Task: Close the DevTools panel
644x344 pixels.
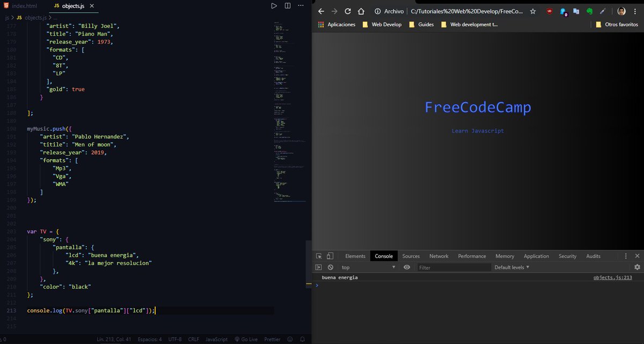Action: pos(637,256)
